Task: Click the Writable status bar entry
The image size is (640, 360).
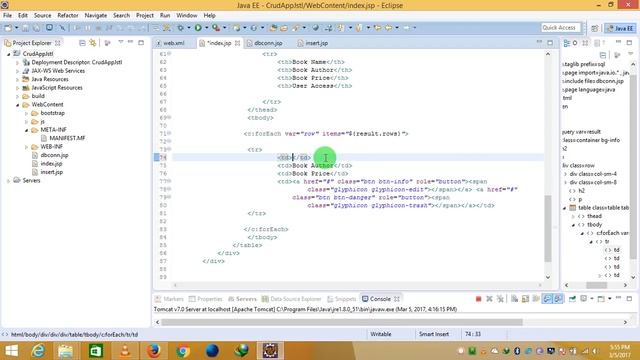Action: pyautogui.click(x=380, y=334)
